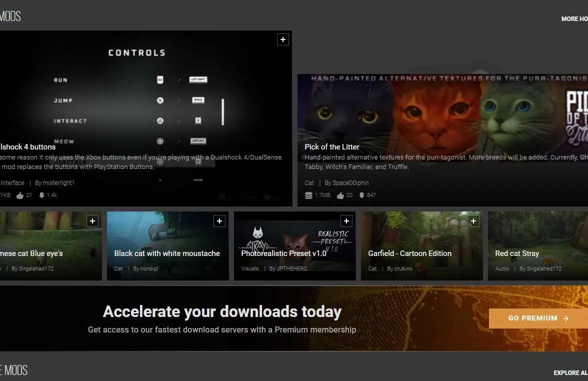Open the Red cat Stray mod

pos(517,253)
